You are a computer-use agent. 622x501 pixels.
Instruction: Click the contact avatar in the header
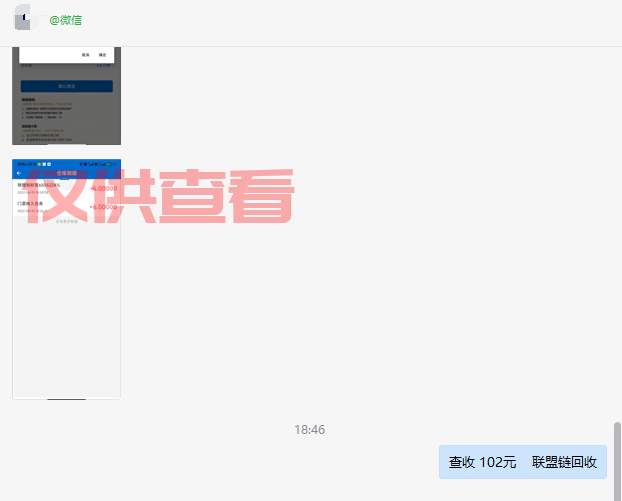28,18
